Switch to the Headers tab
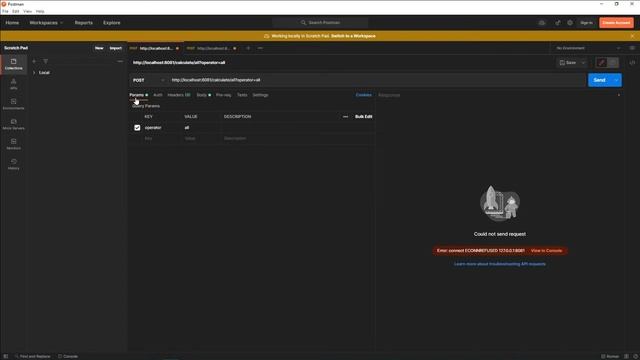Viewport: 640px width, 360px height. click(179, 95)
